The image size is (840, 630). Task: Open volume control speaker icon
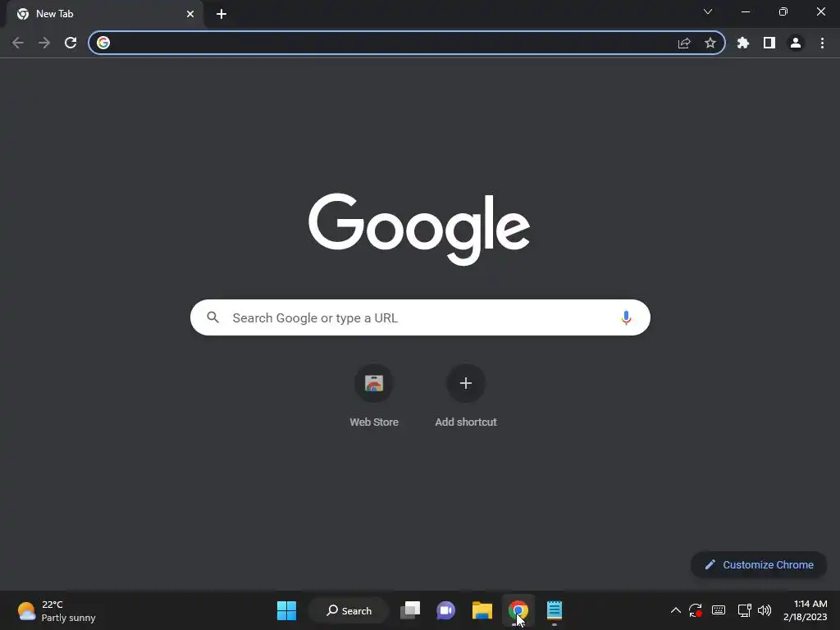tap(765, 610)
